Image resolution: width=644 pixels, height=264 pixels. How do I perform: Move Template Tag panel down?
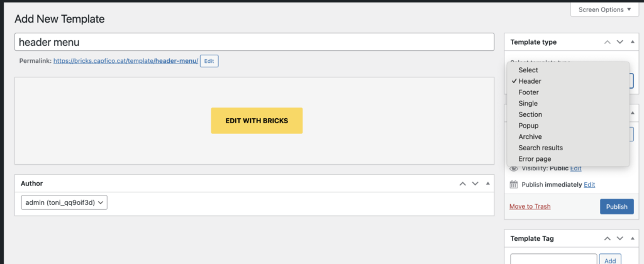[x=619, y=239]
